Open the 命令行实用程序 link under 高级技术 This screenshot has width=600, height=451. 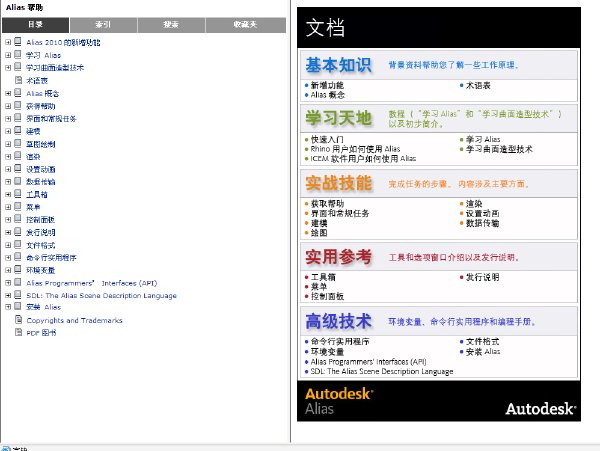click(x=340, y=342)
